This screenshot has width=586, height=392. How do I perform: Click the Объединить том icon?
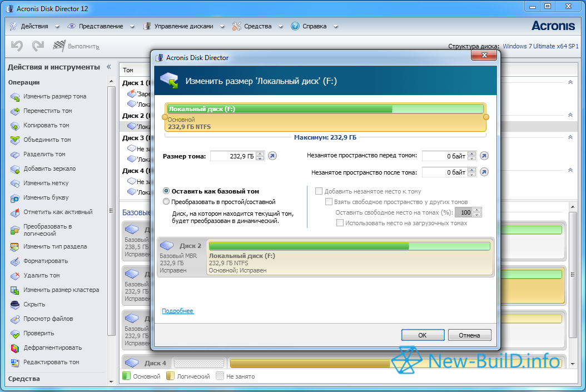coord(15,140)
